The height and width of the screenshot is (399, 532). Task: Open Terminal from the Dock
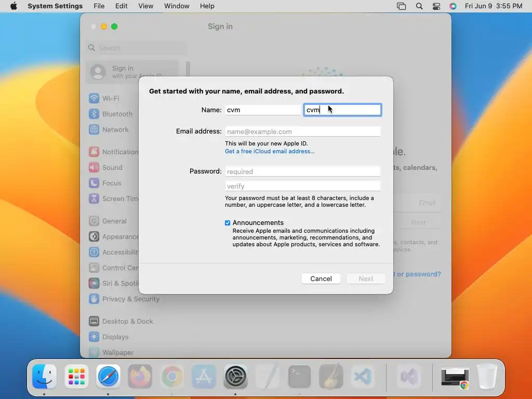299,377
